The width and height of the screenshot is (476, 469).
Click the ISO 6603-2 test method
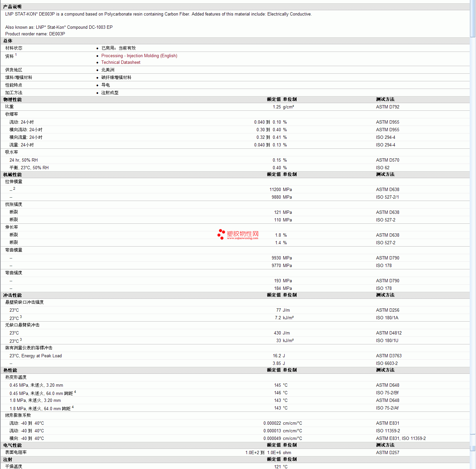coord(387,364)
